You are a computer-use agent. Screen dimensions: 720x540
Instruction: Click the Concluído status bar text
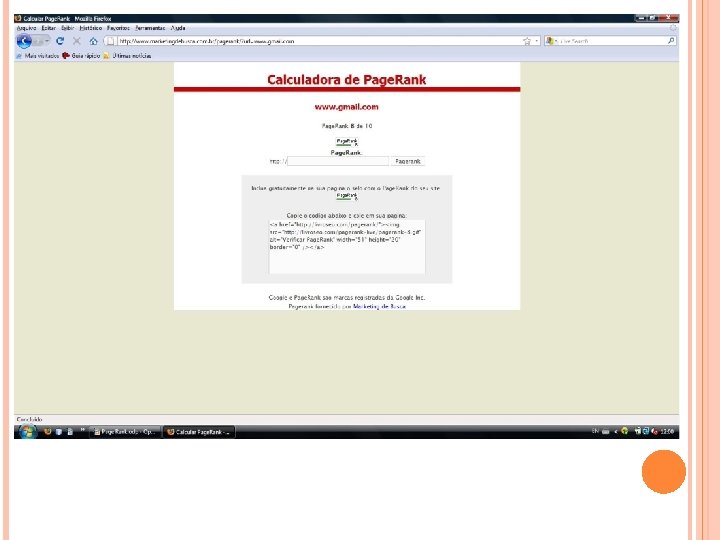[29, 419]
